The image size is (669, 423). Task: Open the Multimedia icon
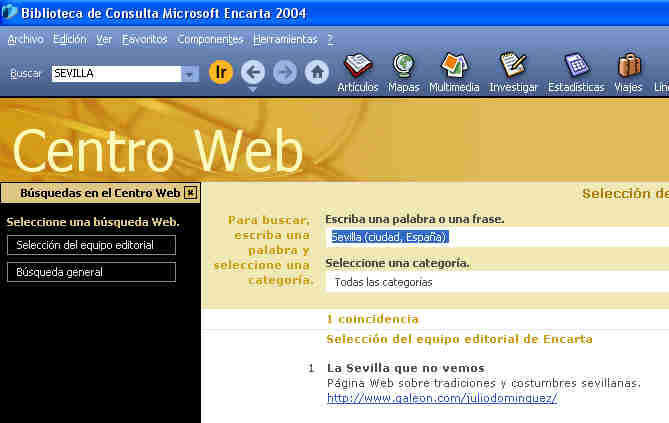point(454,66)
